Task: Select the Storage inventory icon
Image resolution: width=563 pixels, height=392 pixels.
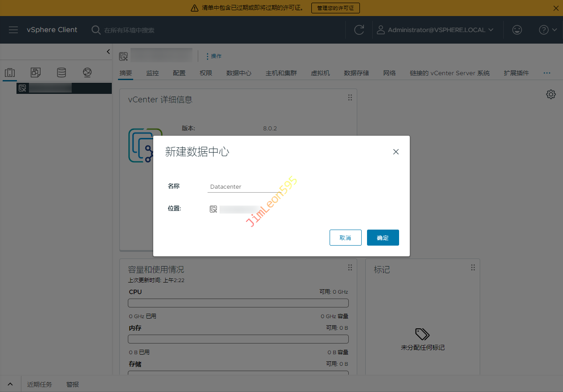Action: (x=61, y=73)
